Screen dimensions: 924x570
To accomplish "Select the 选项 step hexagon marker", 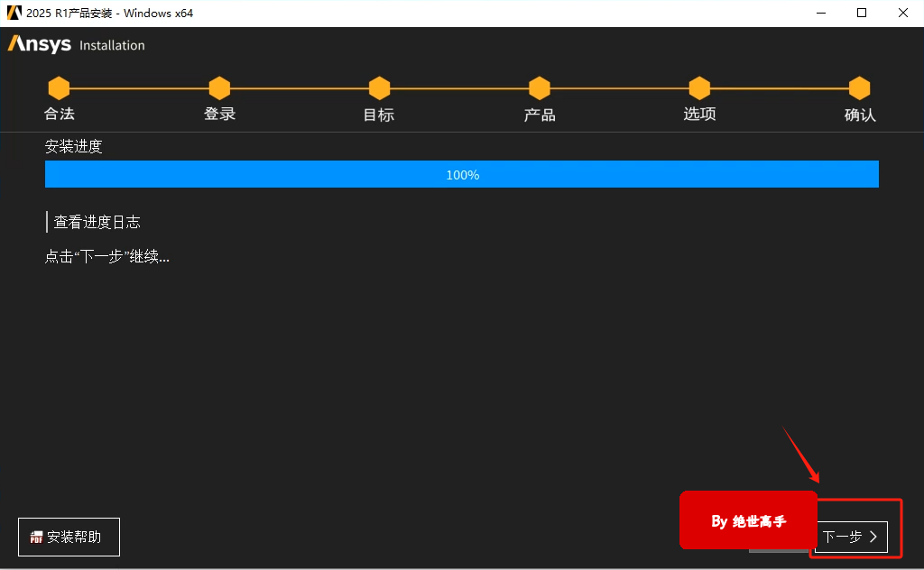I will 699,88.
